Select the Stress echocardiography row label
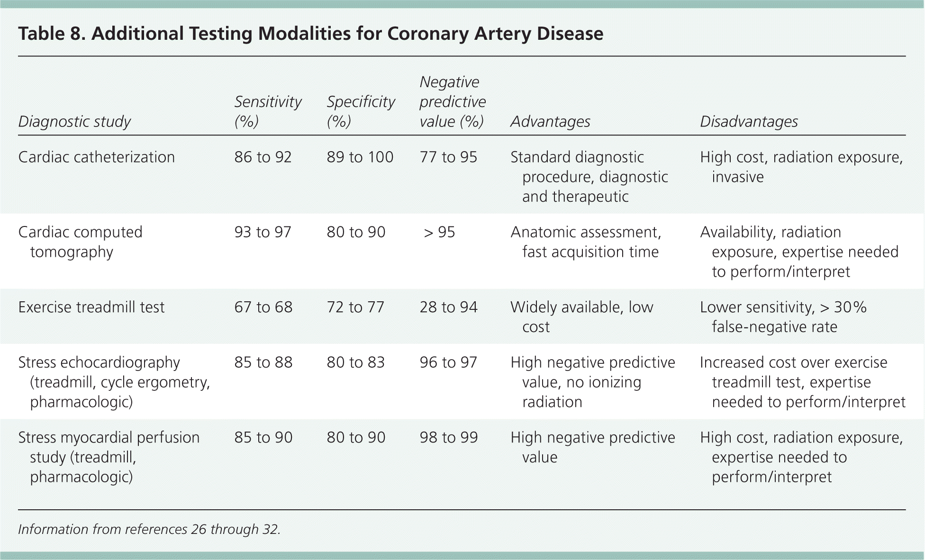Screen dimensions: 925x560 (114, 382)
